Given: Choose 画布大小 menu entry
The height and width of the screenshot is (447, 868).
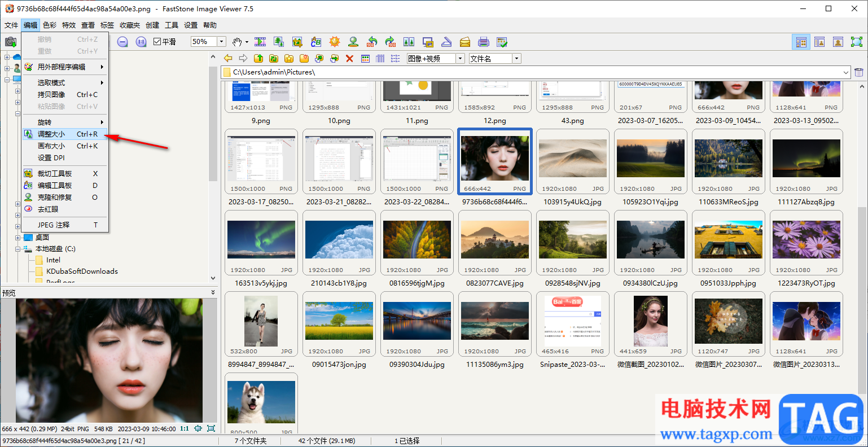Looking at the screenshot, I should click(x=65, y=146).
